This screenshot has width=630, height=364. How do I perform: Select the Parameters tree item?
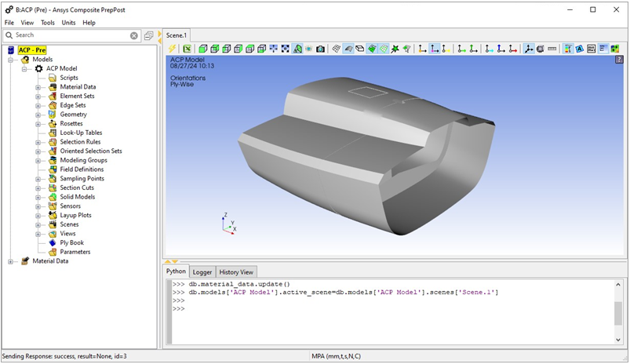pos(75,252)
